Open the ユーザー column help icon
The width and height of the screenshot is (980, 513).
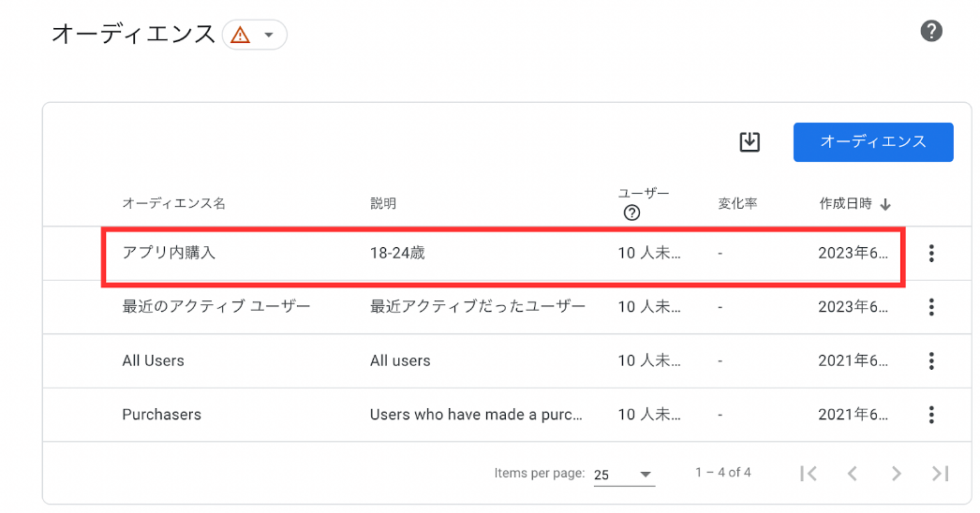(x=631, y=213)
